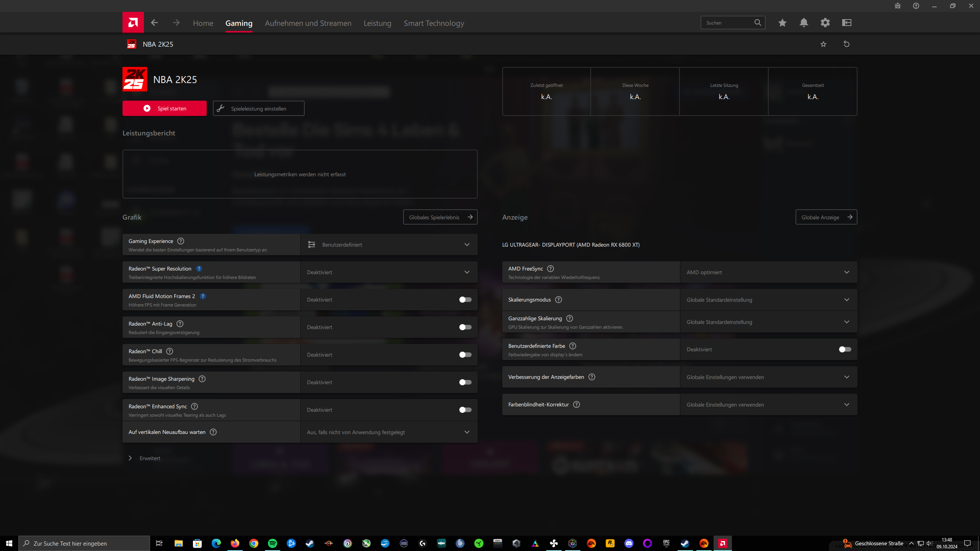980x551 pixels.
Task: Open the favorites star icon in toolbar
Action: 782,23
